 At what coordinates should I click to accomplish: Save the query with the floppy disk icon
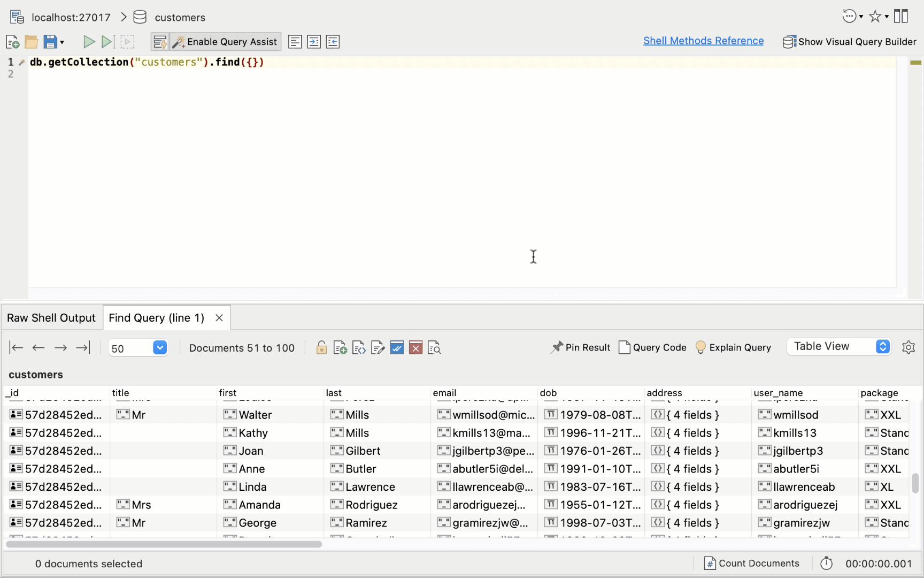(50, 42)
